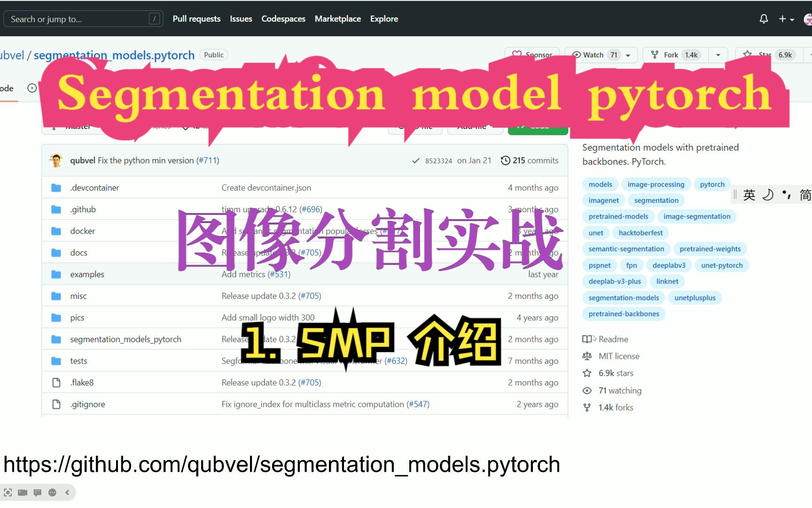
Task: Click the green check status icon
Action: click(x=415, y=161)
